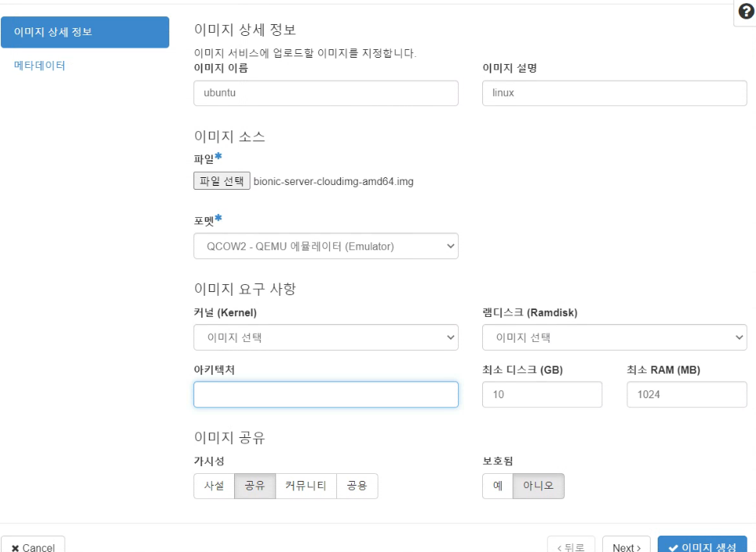Click the 뒤로 back button
This screenshot has width=756, height=552.
[x=571, y=545]
